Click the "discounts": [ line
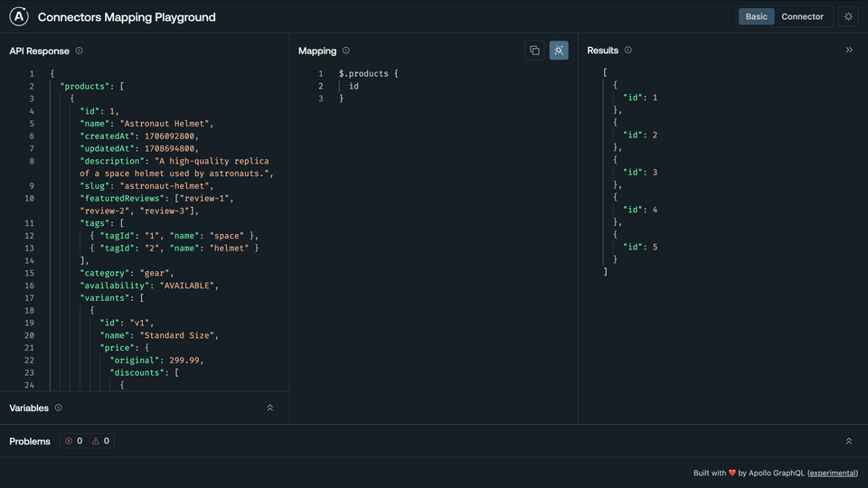The height and width of the screenshot is (488, 868). [x=144, y=372]
